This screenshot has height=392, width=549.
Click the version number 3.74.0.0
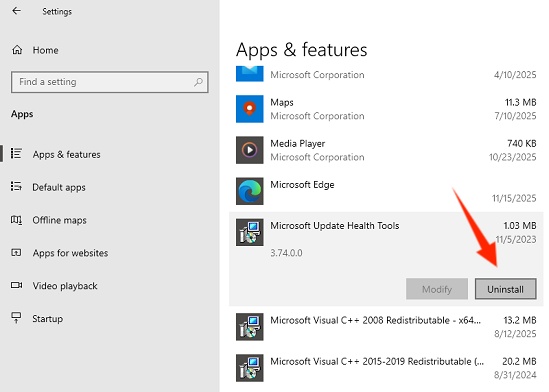[x=286, y=253]
